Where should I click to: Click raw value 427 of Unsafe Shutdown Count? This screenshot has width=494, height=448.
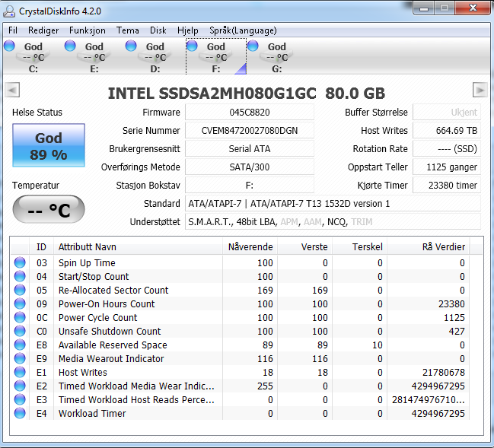[x=457, y=332]
